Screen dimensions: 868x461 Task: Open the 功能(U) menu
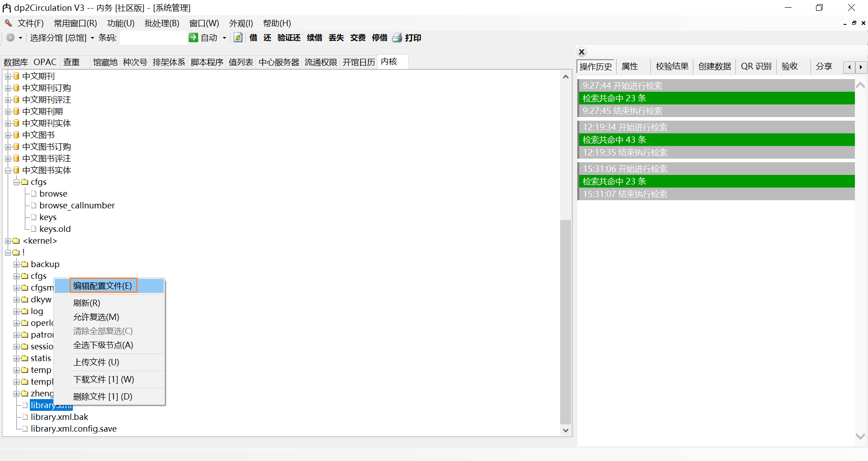point(121,23)
